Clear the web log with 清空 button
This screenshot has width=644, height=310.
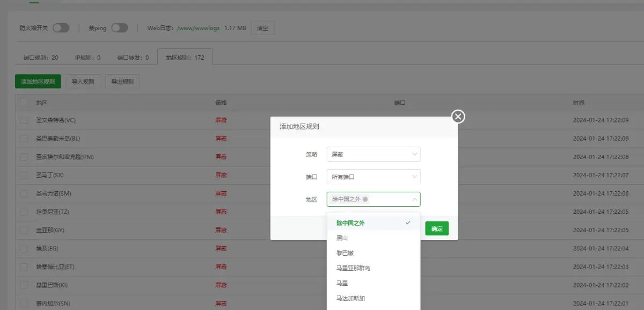coord(262,27)
